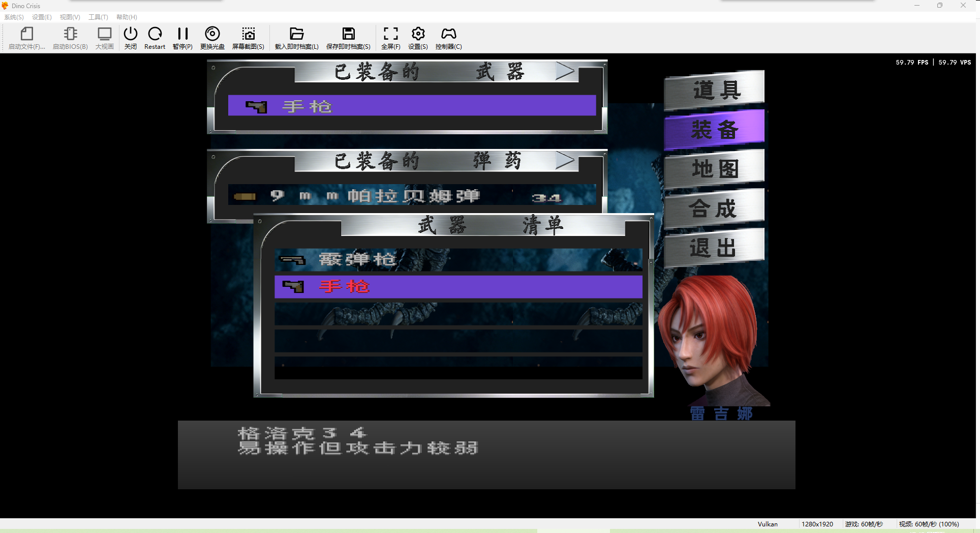Open the 系统(S) menu
The height and width of the screenshot is (533, 980).
(14, 17)
